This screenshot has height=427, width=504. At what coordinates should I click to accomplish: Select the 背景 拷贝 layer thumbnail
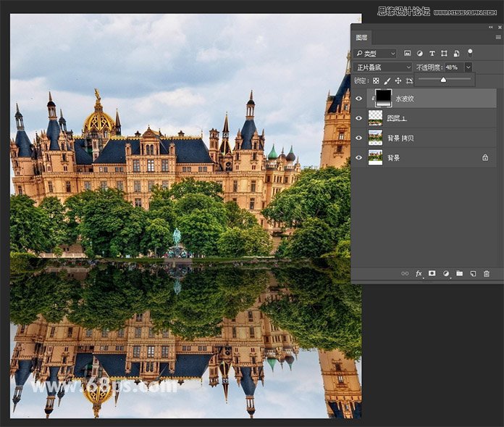375,138
